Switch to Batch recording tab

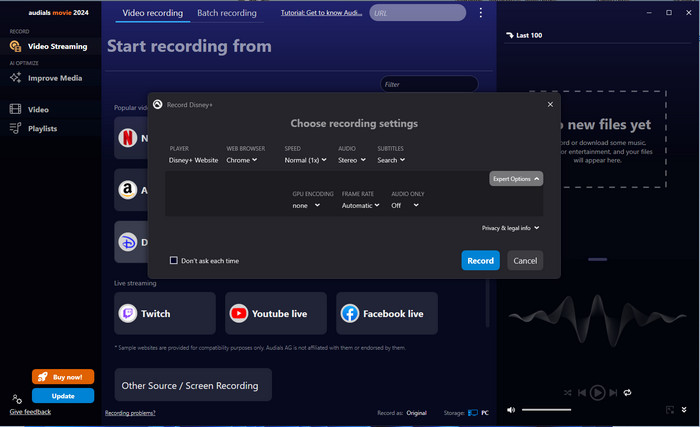tap(227, 13)
